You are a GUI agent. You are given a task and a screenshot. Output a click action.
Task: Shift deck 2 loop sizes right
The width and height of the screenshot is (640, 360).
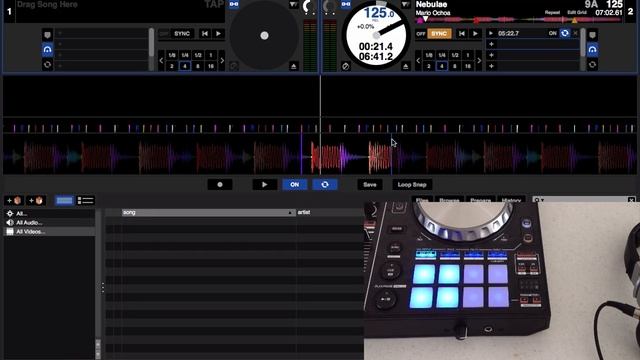478,60
